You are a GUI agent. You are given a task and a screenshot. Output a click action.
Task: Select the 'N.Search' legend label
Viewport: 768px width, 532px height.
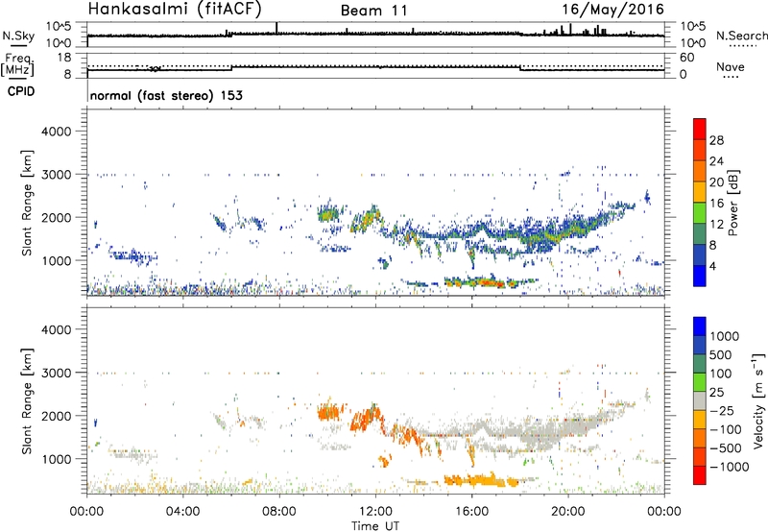(741, 36)
